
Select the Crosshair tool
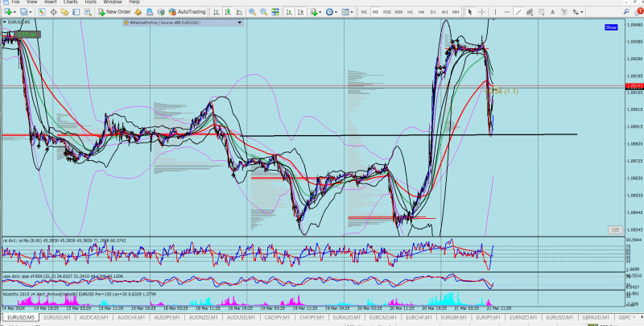click(481, 12)
